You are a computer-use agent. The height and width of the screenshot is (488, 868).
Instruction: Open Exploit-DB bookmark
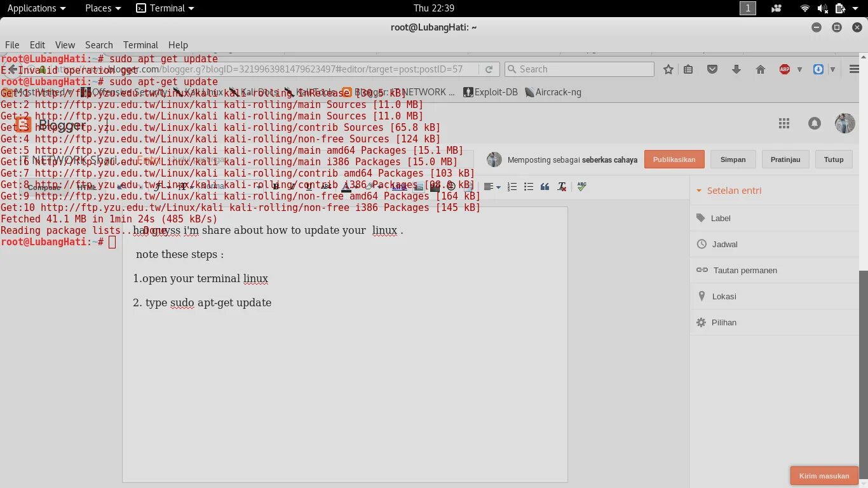point(490,92)
